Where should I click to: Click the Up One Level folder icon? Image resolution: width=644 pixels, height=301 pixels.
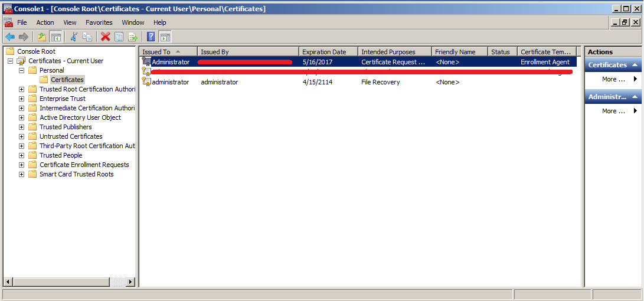pos(42,37)
